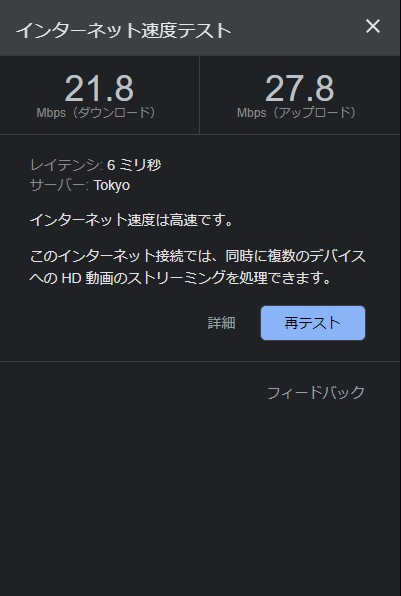Click the HD 動画のストリーミング text line

[181, 278]
